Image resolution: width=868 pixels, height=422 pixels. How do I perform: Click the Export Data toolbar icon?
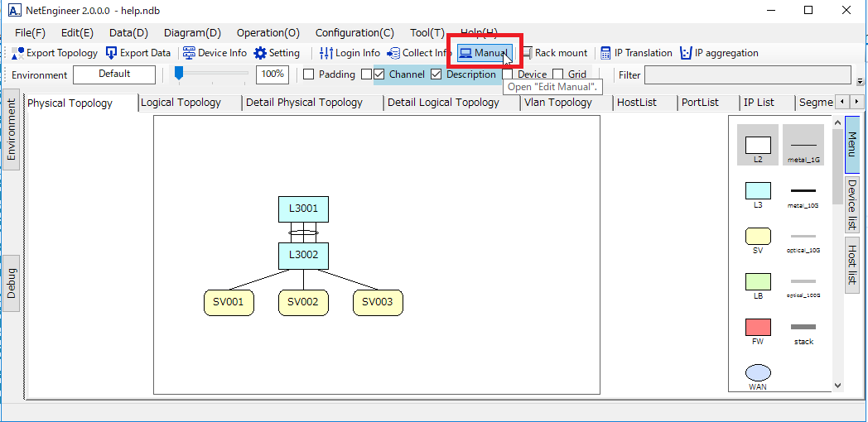[x=112, y=53]
